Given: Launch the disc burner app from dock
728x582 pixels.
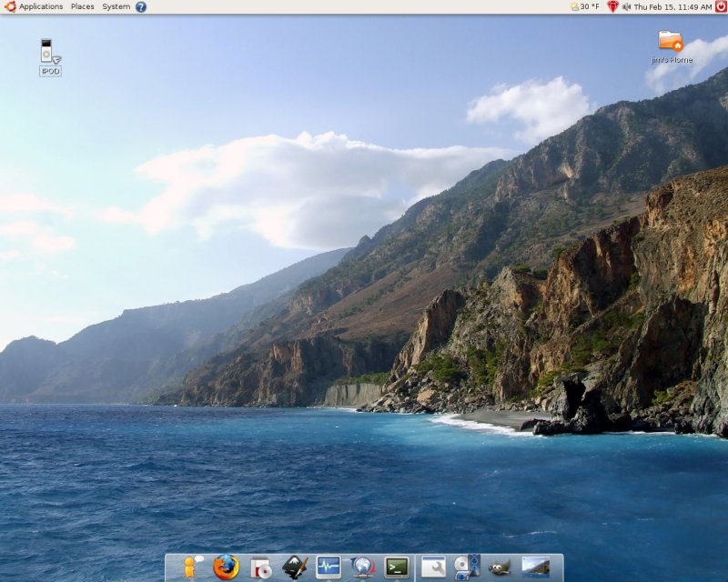Looking at the screenshot, I should pos(260,567).
